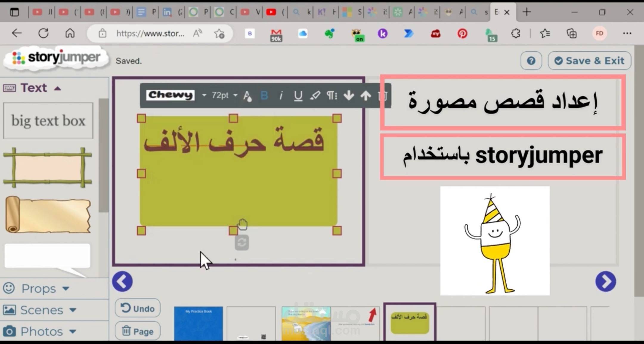Click Save & Exit button
The width and height of the screenshot is (644, 344).
[589, 61]
